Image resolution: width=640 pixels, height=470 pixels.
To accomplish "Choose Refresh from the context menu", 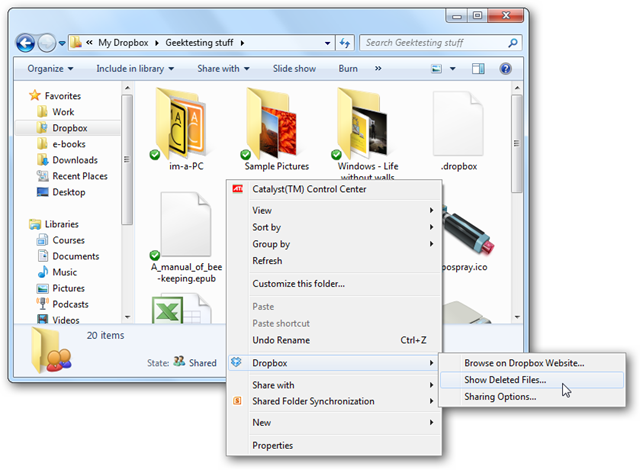I will (x=334, y=260).
